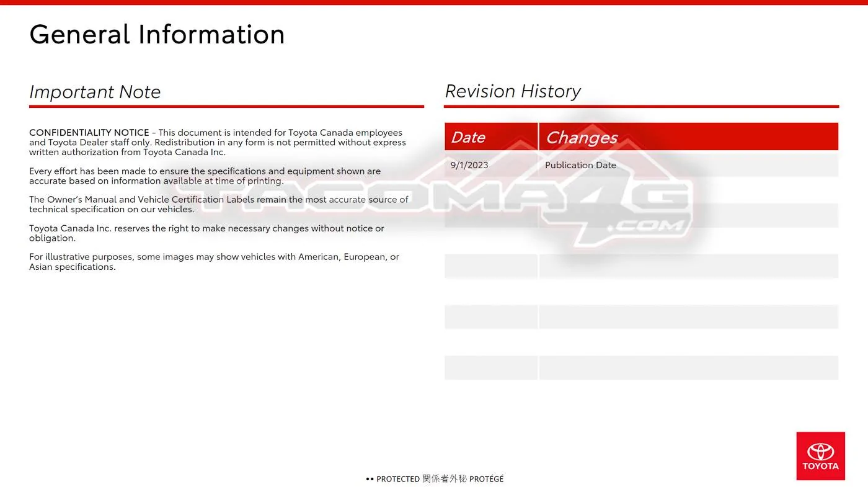Click the Toyota Canada Inc. reserves paragraph
The height and width of the screenshot is (487, 868).
click(206, 233)
